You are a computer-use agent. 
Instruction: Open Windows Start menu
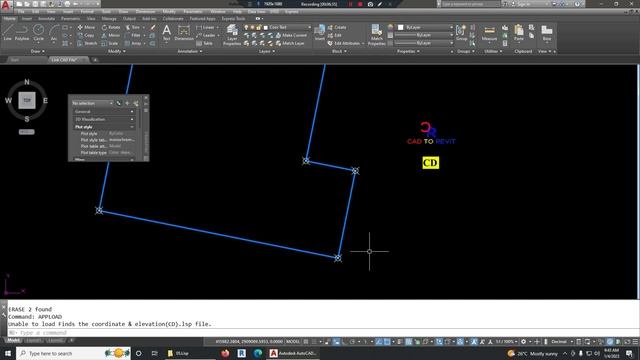[x=8, y=353]
